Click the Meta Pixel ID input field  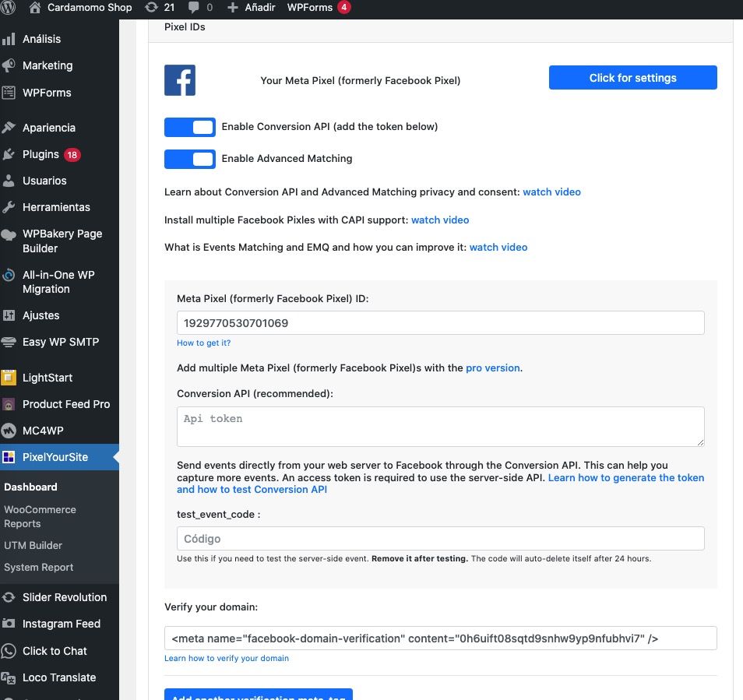[x=440, y=323]
